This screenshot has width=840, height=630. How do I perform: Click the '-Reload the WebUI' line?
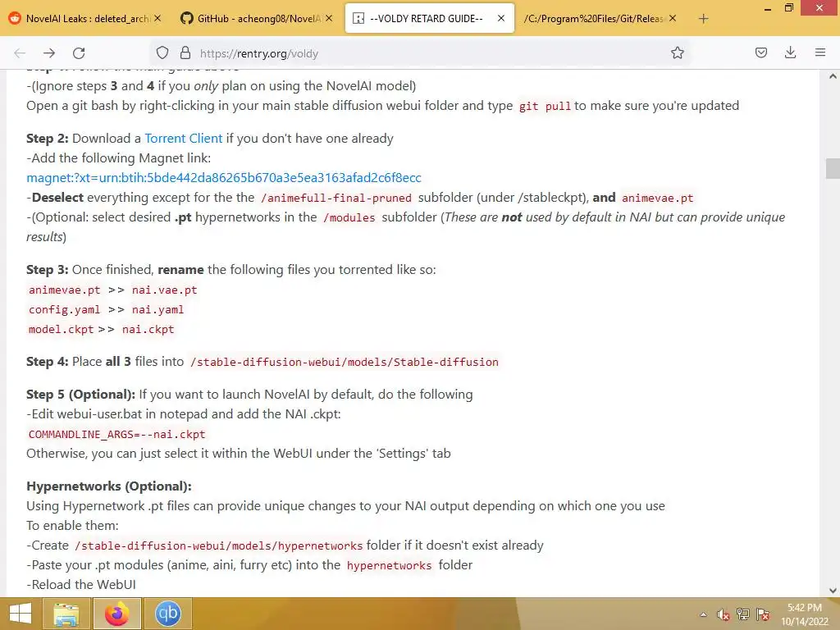pyautogui.click(x=81, y=585)
